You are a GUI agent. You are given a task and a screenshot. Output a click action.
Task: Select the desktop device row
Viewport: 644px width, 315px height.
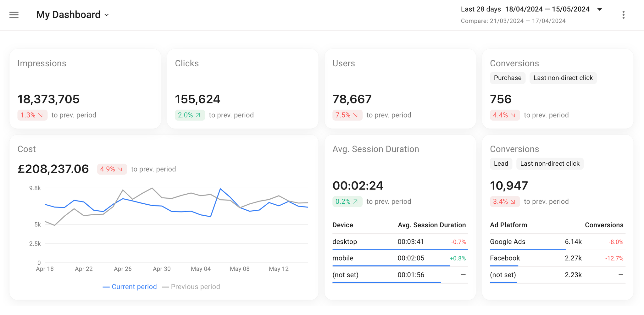pos(400,242)
